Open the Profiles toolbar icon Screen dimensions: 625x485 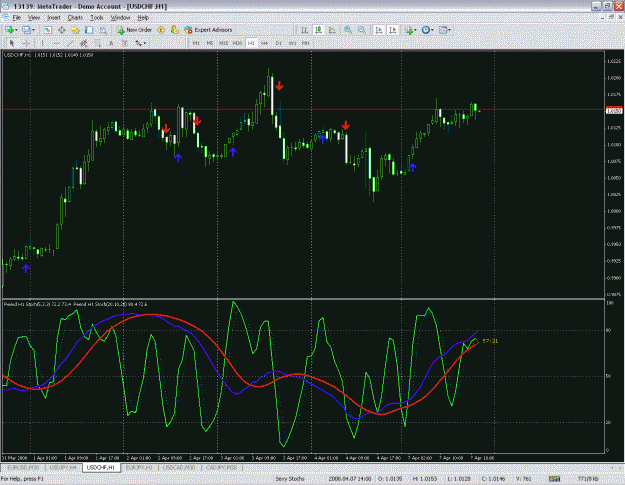point(26,30)
